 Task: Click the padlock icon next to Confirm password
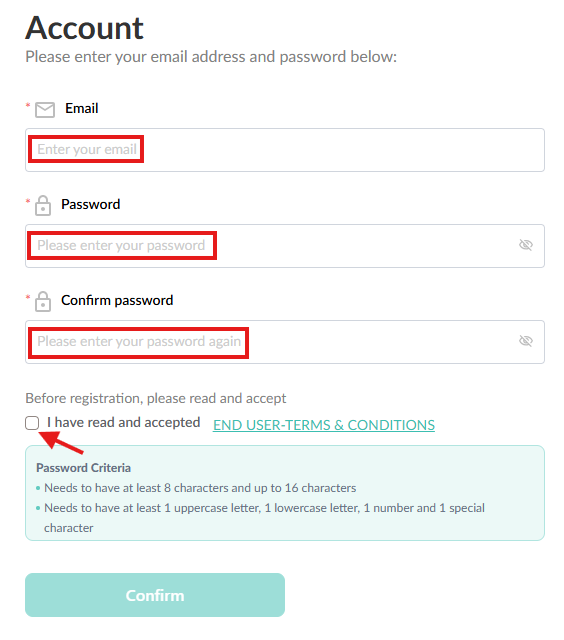click(43, 302)
